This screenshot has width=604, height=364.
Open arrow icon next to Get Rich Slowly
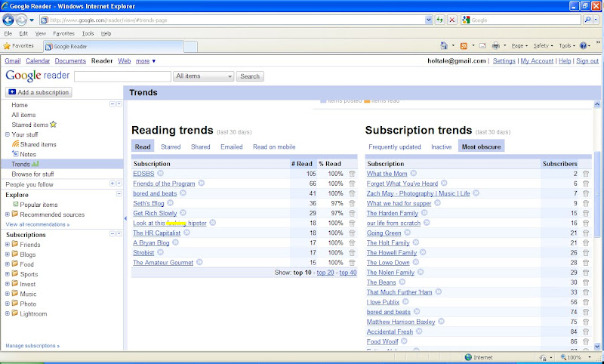(x=183, y=213)
